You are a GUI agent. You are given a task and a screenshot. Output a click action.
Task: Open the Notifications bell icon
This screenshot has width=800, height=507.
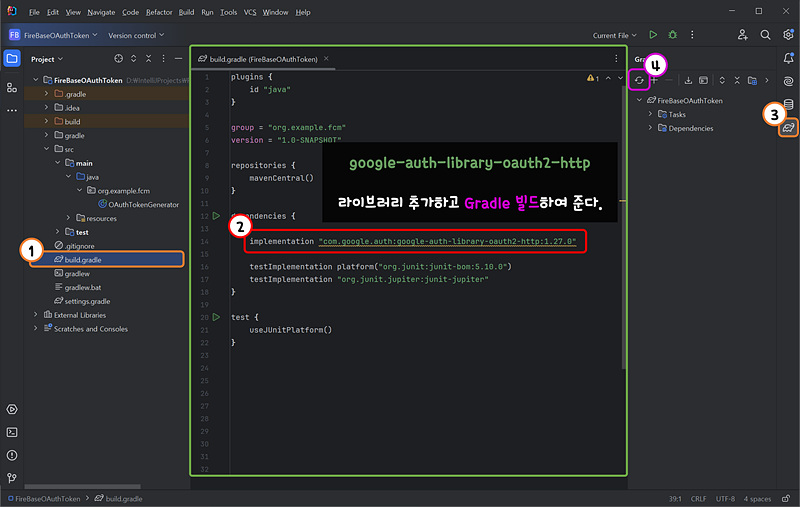tap(788, 58)
